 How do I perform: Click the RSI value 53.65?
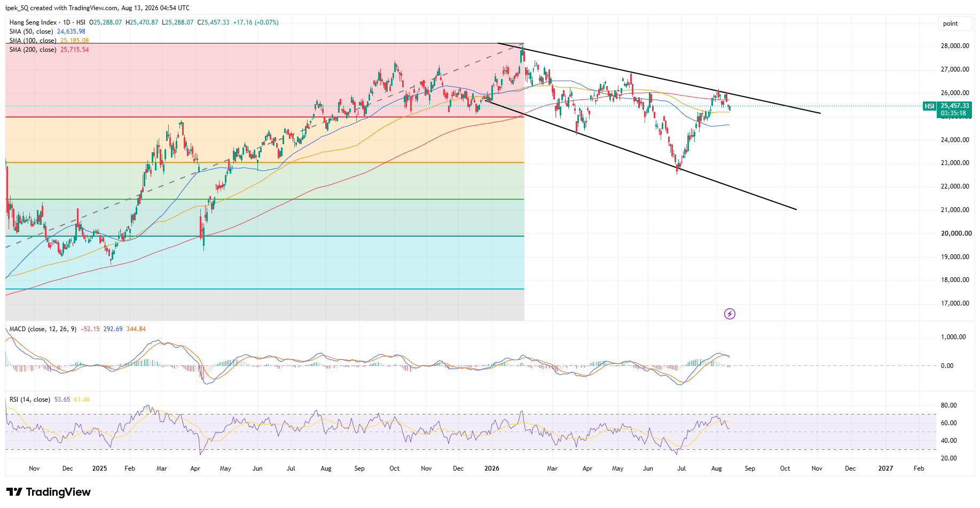coord(62,400)
